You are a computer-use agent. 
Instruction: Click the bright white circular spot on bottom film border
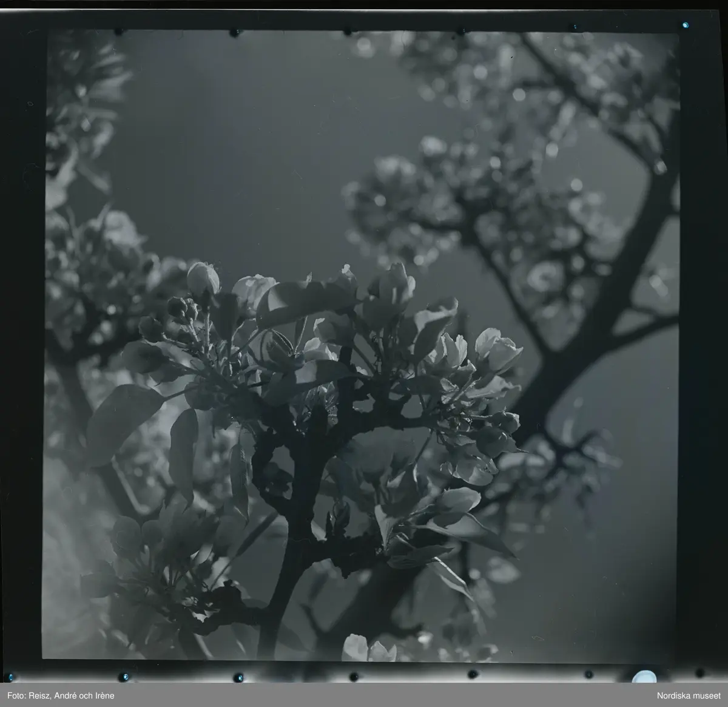point(644,678)
